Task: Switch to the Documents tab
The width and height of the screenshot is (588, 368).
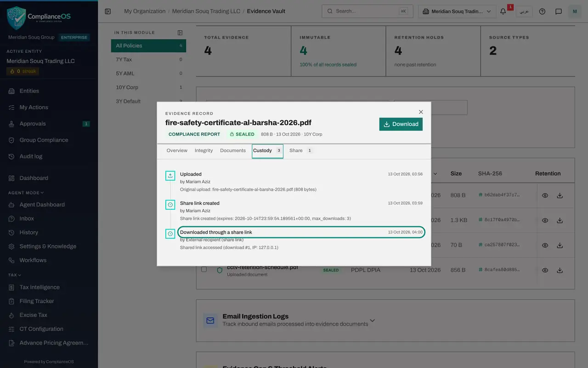Action: pyautogui.click(x=233, y=150)
